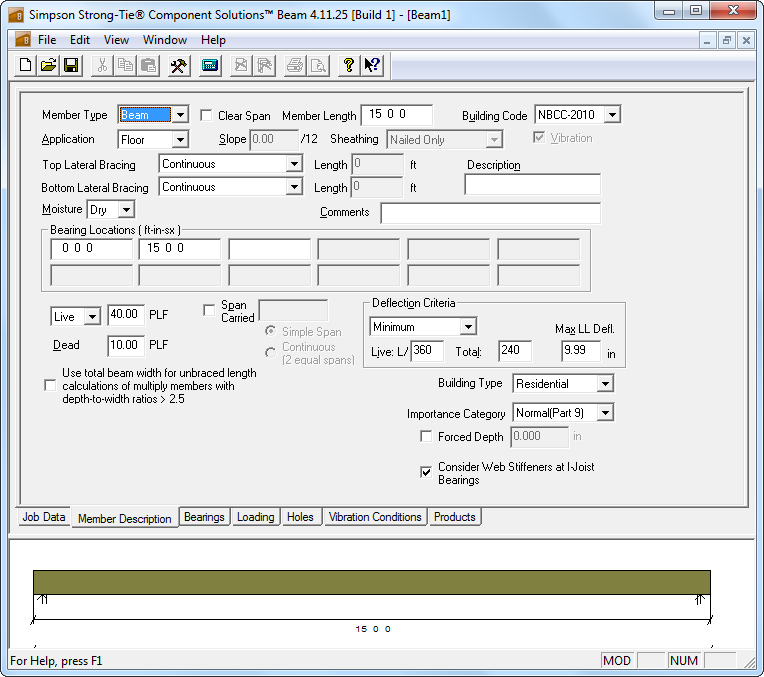Open the Building Type Residential dropdown

605,384
